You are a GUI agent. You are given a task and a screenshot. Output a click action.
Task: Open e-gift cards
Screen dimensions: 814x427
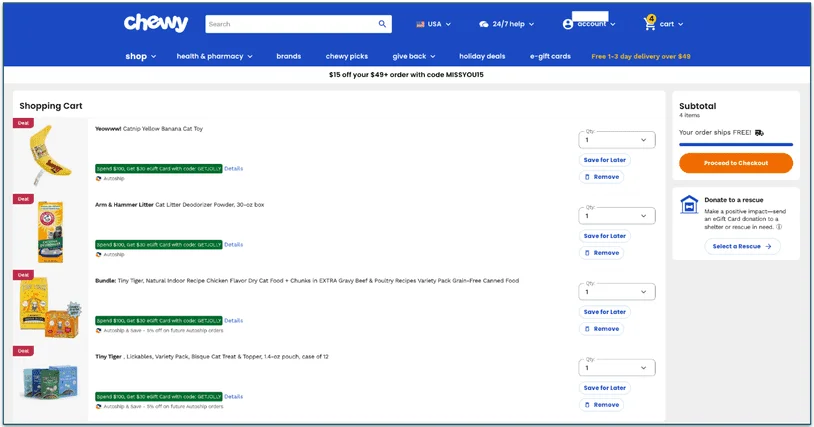(550, 56)
